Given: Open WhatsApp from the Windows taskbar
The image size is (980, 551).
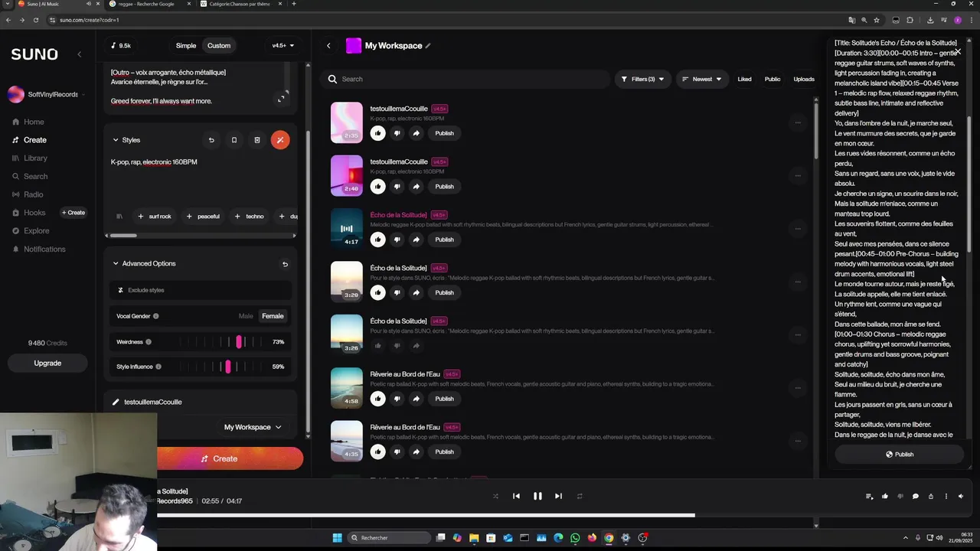Looking at the screenshot, I should [x=575, y=537].
